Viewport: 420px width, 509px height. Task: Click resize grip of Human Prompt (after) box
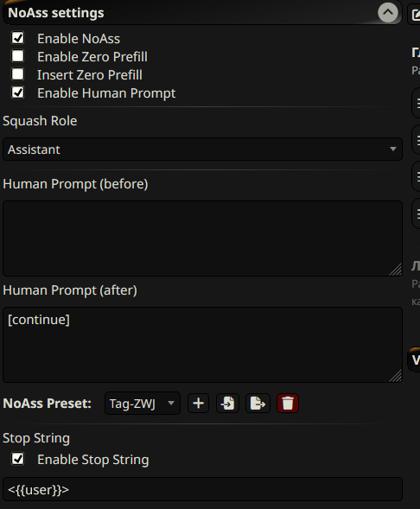coord(395,376)
